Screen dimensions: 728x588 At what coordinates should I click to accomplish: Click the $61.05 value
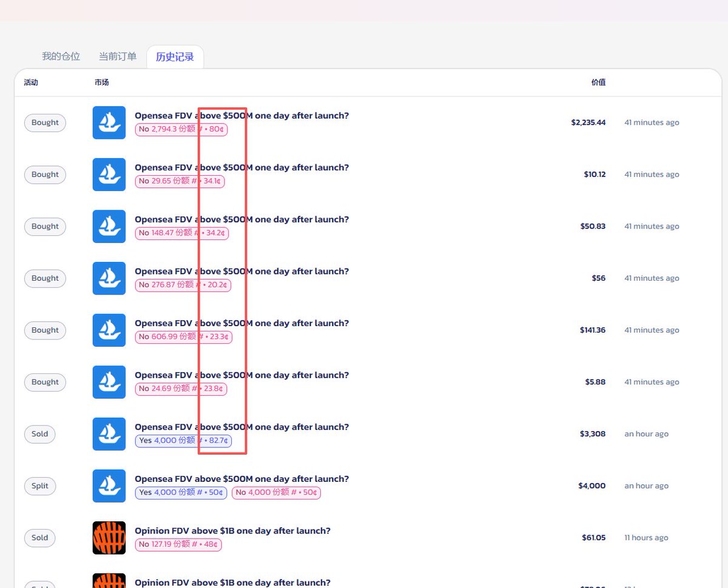pyautogui.click(x=593, y=538)
